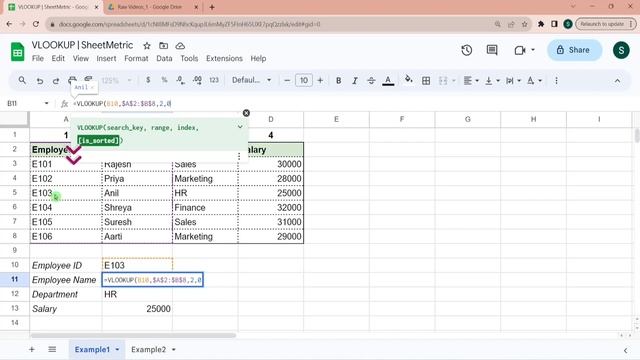The image size is (640, 360).
Task: Open the borders tool
Action: [426, 81]
